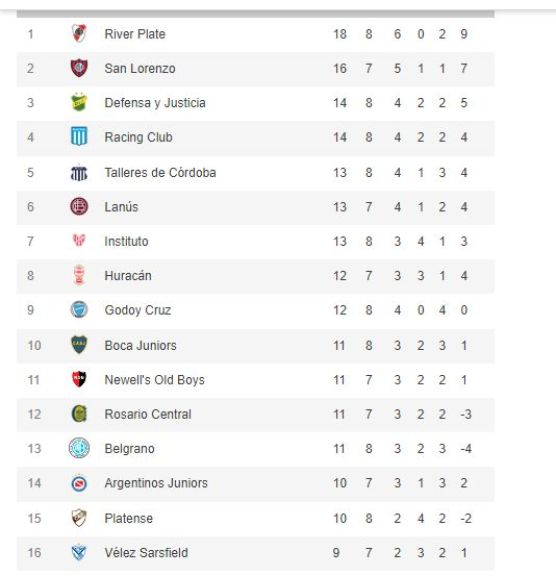Image resolution: width=556 pixels, height=576 pixels.
Task: Open the Huracán team name link
Action: click(x=128, y=276)
